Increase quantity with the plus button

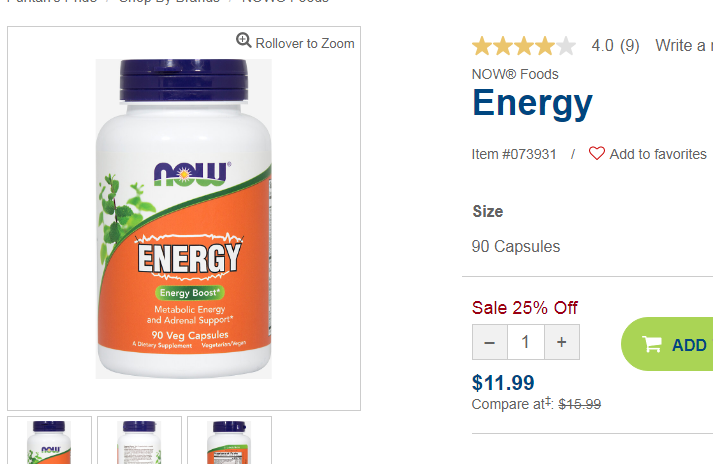click(x=562, y=342)
